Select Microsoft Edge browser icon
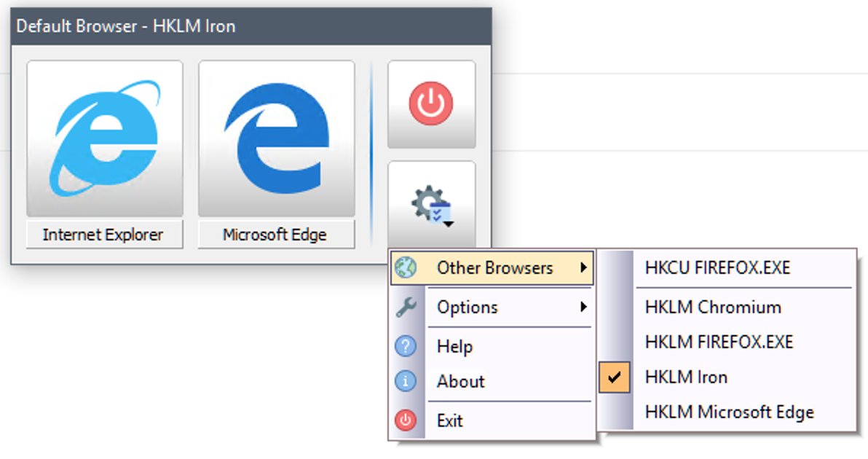 (276, 138)
